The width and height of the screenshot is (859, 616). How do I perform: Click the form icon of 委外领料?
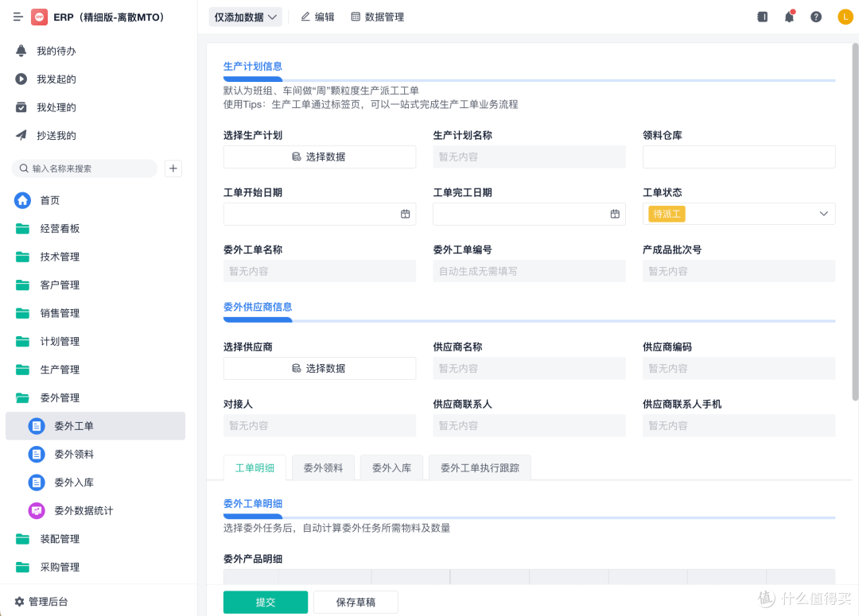tap(37, 454)
